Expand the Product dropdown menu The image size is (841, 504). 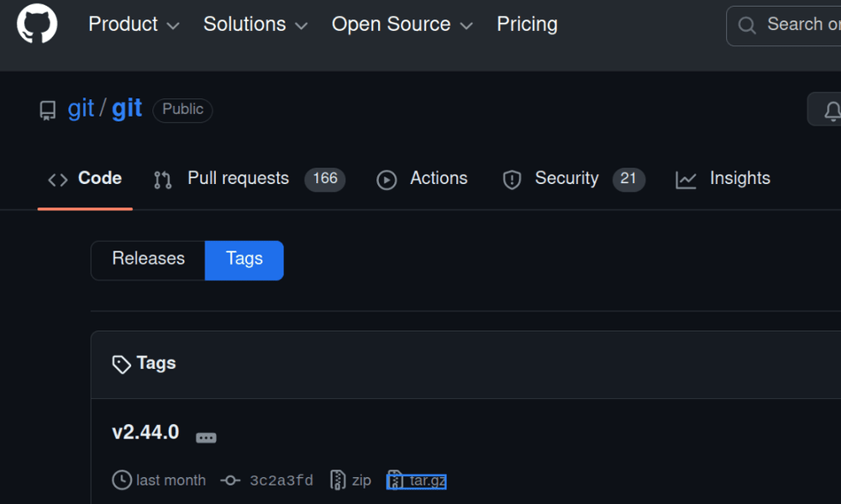point(134,24)
